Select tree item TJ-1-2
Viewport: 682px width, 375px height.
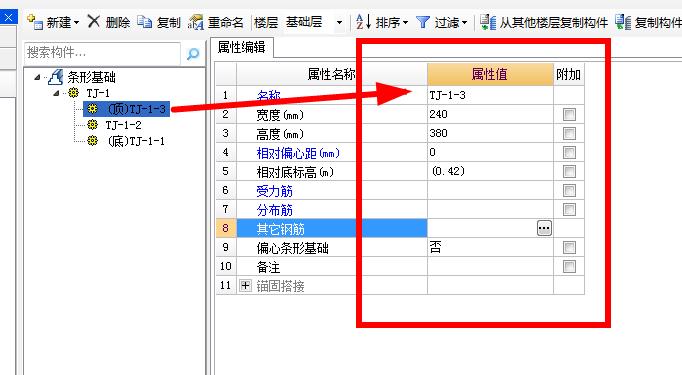(123, 125)
